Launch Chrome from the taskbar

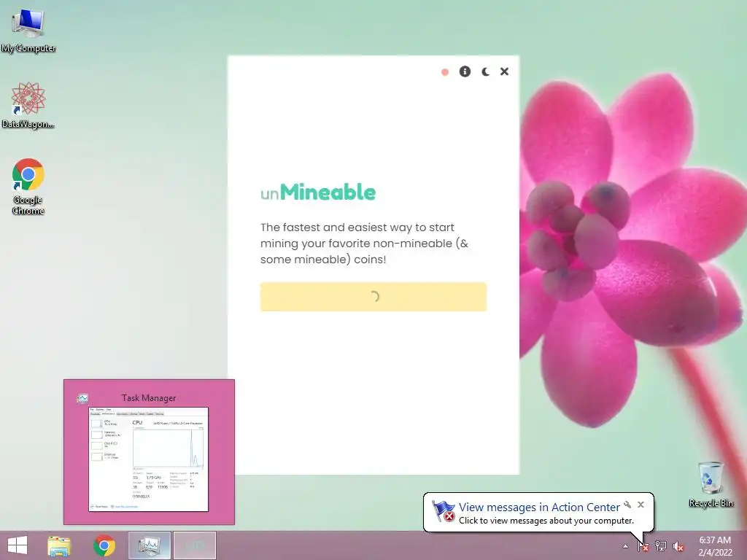coord(104,545)
